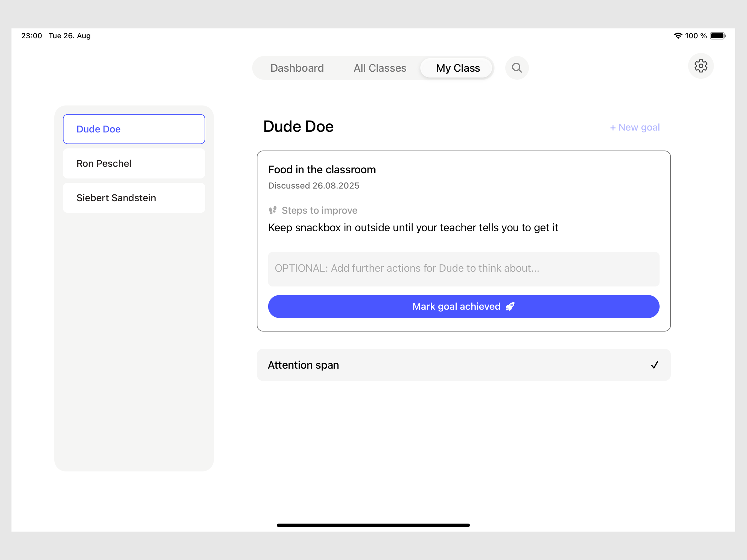Image resolution: width=747 pixels, height=560 pixels.
Task: Select student Dude Doe in list
Action: (134, 129)
